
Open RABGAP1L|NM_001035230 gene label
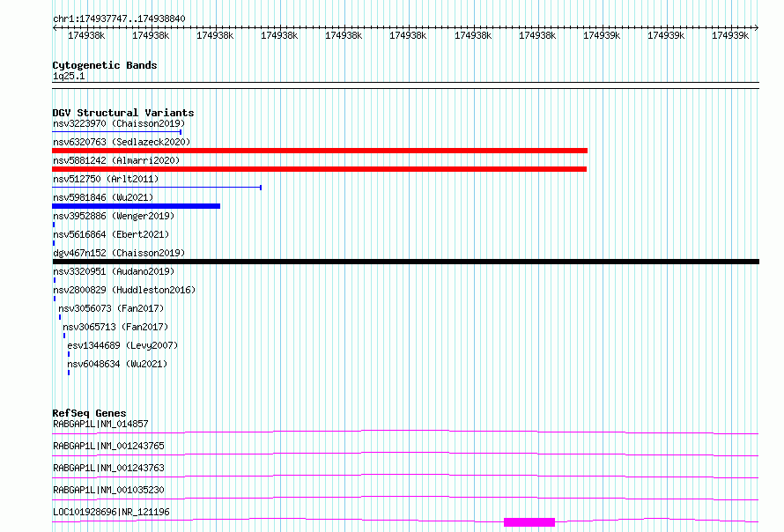tap(108, 490)
